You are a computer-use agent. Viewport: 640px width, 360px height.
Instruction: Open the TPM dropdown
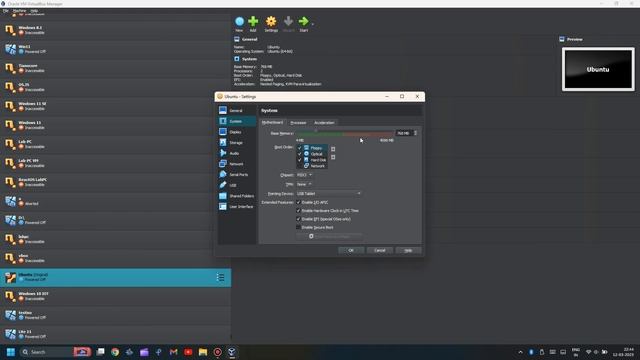click(x=304, y=184)
